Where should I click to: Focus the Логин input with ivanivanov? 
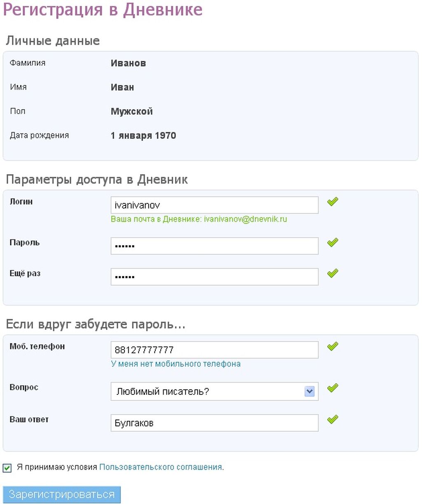pyautogui.click(x=214, y=205)
